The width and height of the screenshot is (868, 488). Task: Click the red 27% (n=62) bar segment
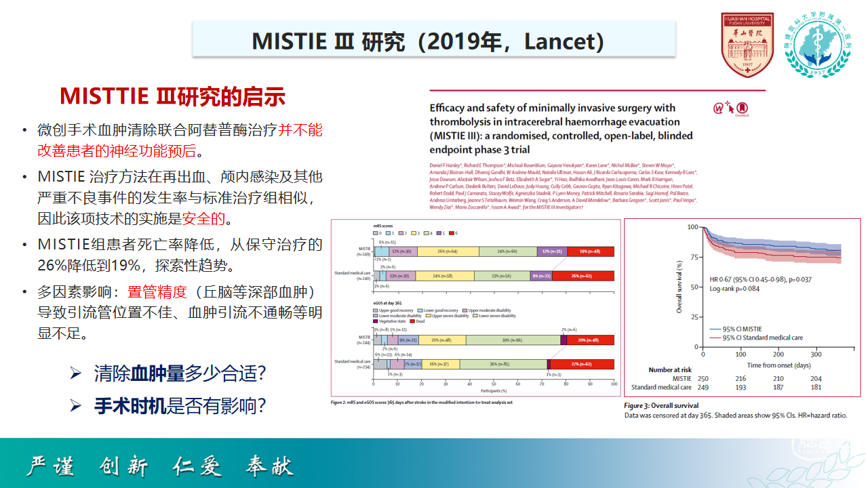[x=582, y=364]
